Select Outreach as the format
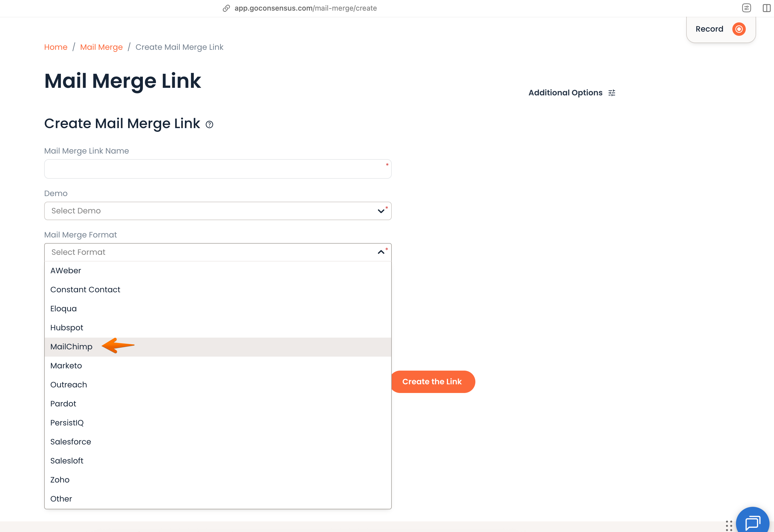The image size is (774, 532). click(218, 385)
